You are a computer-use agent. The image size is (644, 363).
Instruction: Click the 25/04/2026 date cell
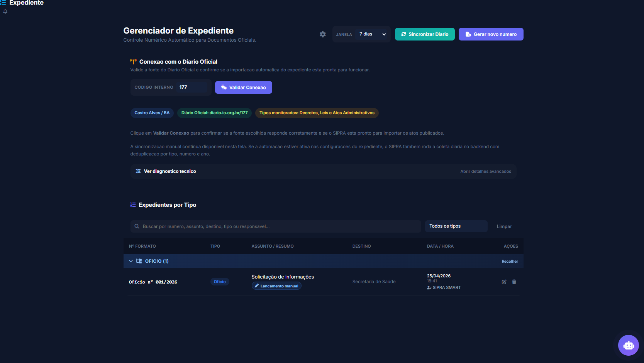point(439,276)
